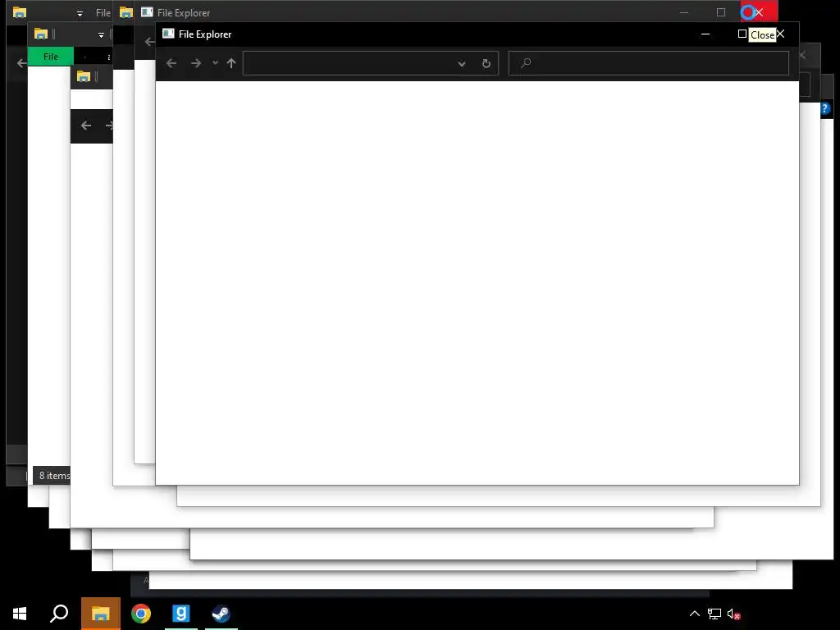Close the front File Explorer window
This screenshot has width=840, height=630.
click(x=781, y=34)
